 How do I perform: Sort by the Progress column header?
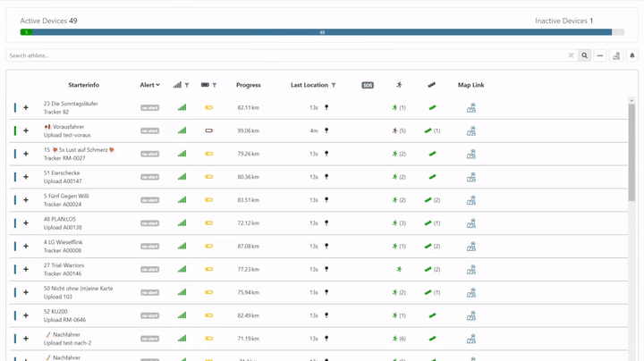pyautogui.click(x=248, y=86)
